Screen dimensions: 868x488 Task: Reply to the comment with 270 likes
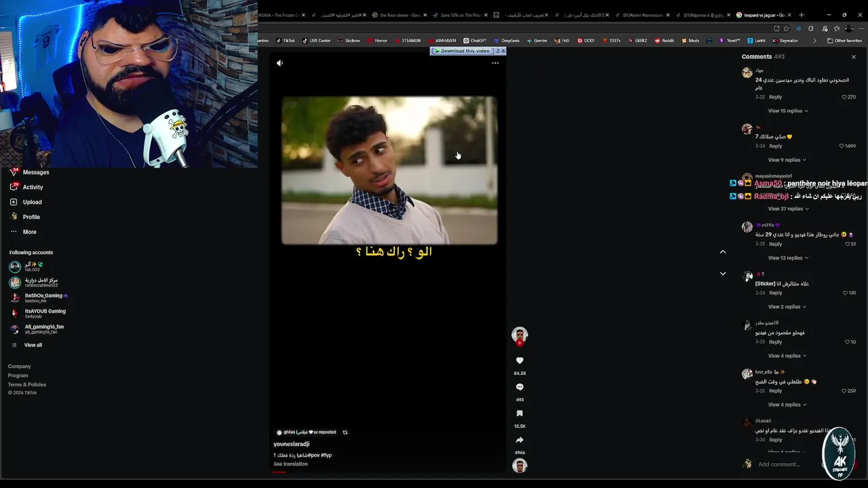click(775, 97)
